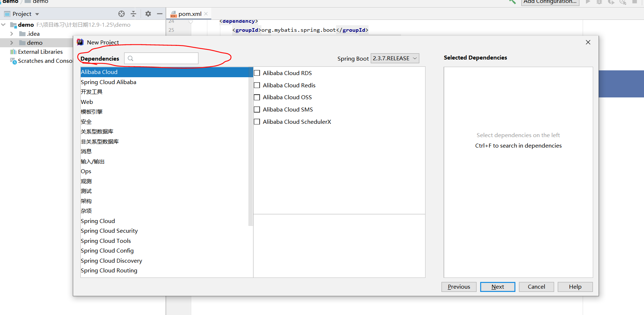
Task: Select Spring Cloud Tools category
Action: click(167, 241)
